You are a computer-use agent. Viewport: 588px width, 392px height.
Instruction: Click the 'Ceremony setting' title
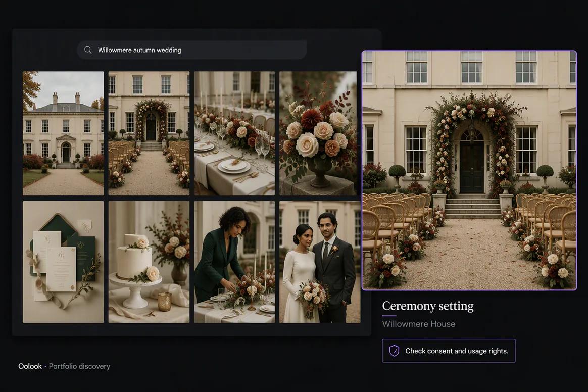(428, 306)
